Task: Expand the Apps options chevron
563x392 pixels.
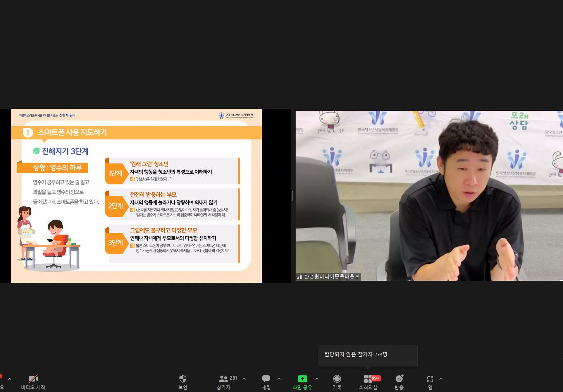Action: pos(441,379)
